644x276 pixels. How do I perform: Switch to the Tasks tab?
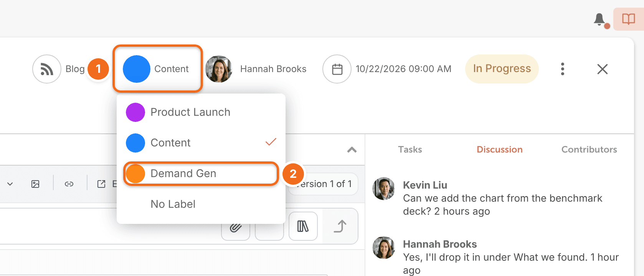click(410, 149)
